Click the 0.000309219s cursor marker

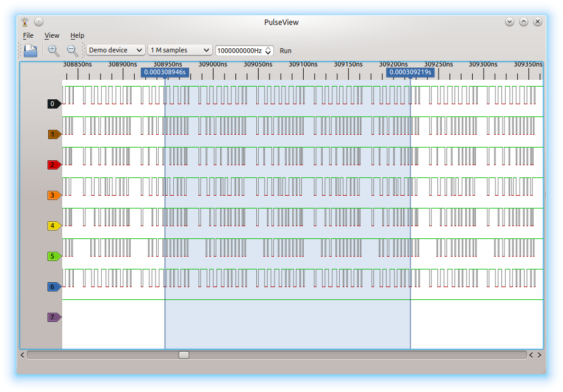point(410,72)
